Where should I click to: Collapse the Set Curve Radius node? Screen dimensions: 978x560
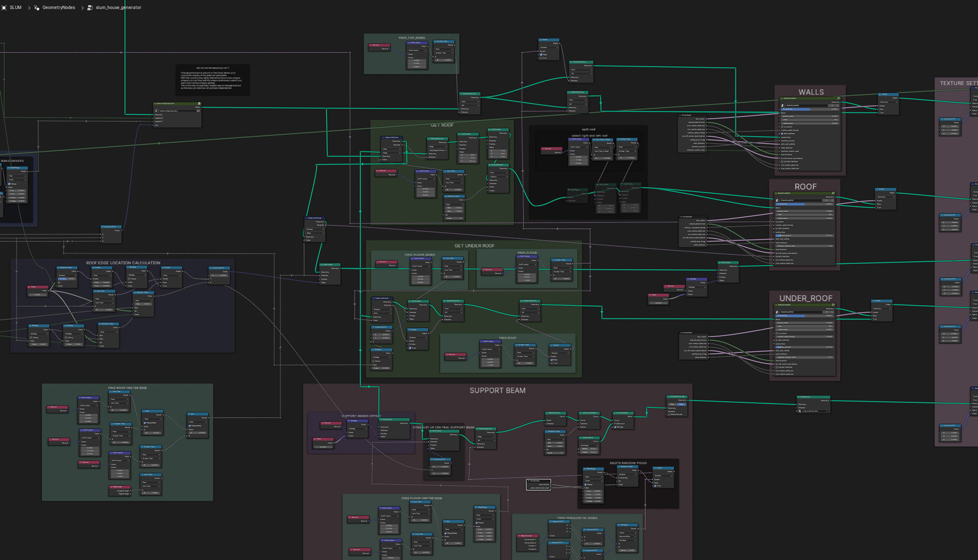click(x=581, y=413)
